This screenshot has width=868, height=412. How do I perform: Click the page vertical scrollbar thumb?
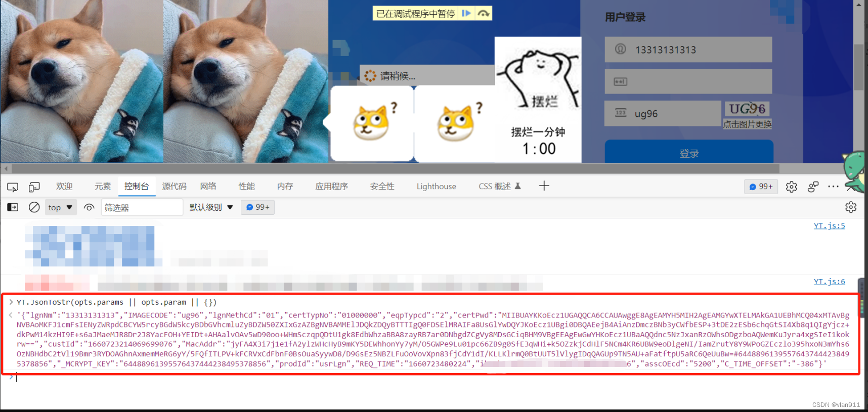859,67
